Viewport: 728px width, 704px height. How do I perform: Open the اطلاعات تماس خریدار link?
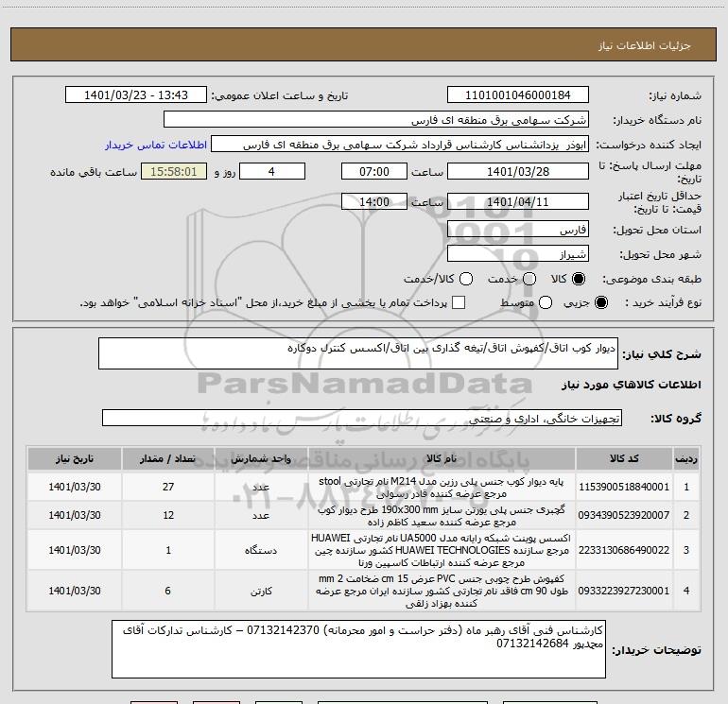[156, 145]
